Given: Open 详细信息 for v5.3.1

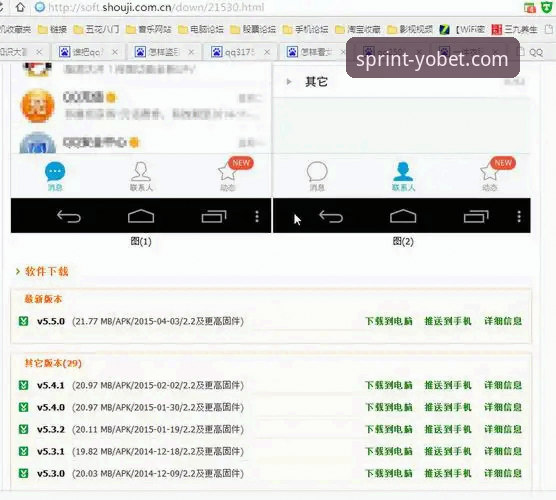Looking at the screenshot, I should (x=503, y=451).
